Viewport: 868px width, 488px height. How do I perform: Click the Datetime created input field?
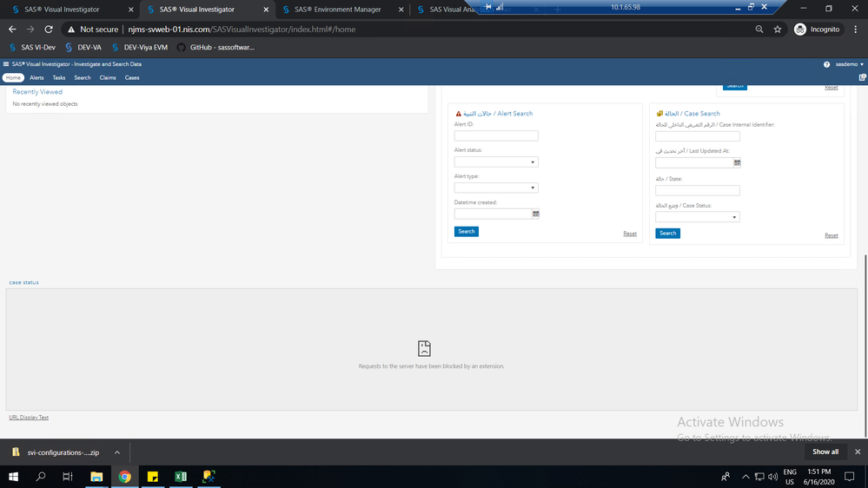click(493, 214)
